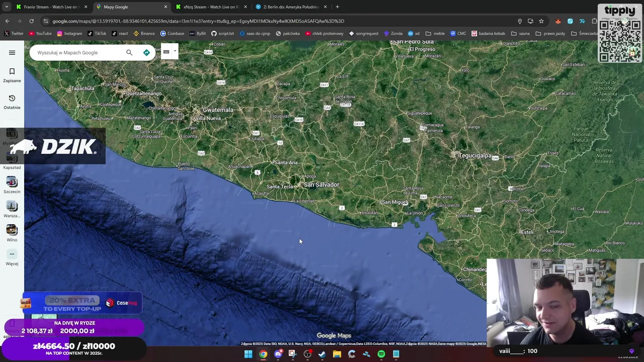644x362 pixels.
Task: Click the San Salvador city label
Action: click(x=321, y=185)
